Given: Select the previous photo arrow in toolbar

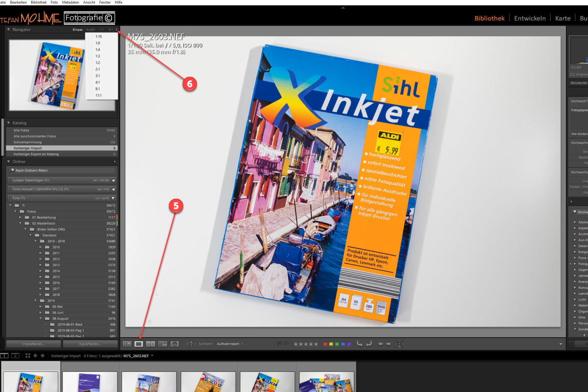Looking at the screenshot, I should 381,344.
